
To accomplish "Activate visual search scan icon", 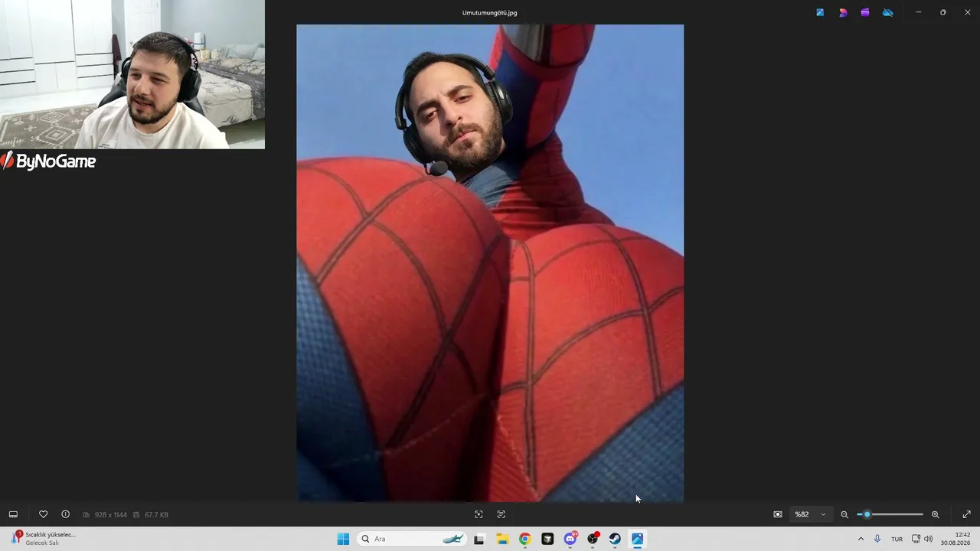I will click(x=479, y=514).
